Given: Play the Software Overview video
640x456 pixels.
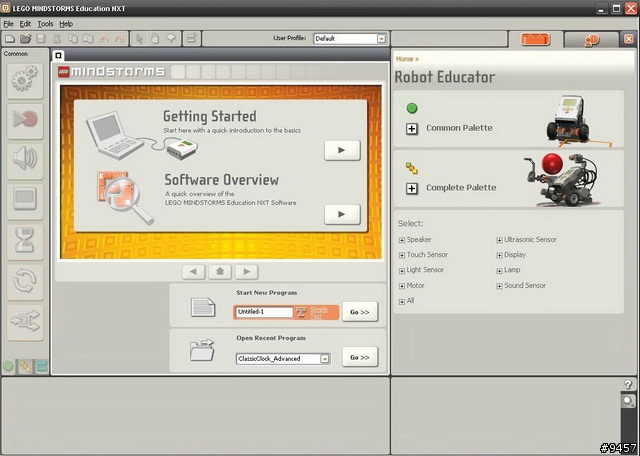Looking at the screenshot, I should 342,214.
